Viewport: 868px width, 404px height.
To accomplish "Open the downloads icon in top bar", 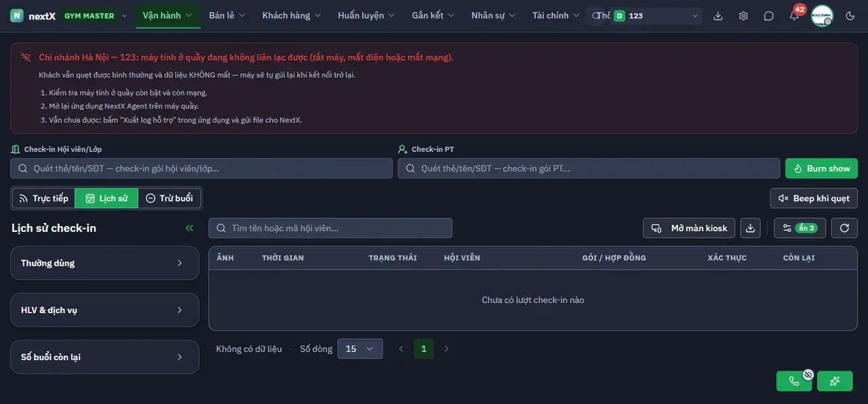I will [x=718, y=16].
